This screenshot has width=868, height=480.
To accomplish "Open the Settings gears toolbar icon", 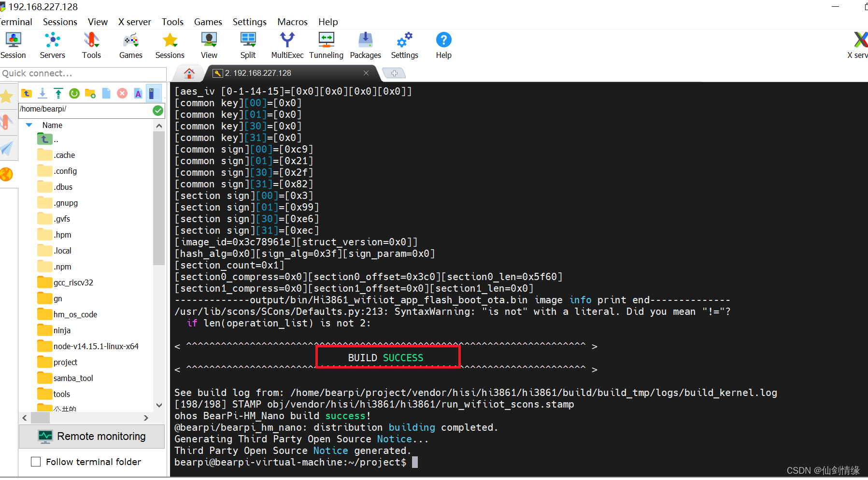I will click(405, 45).
